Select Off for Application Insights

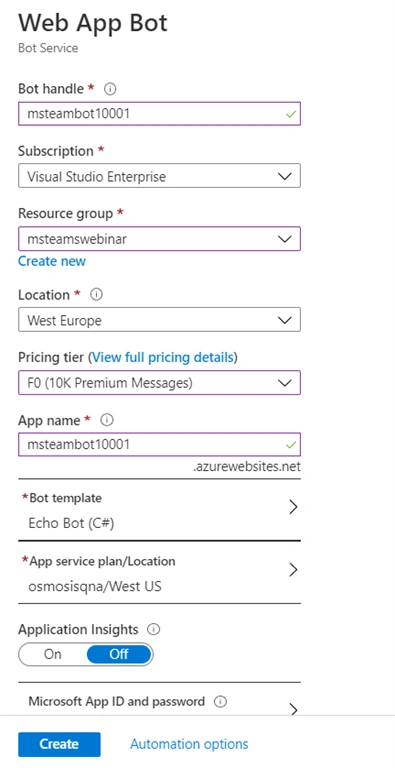pos(119,654)
